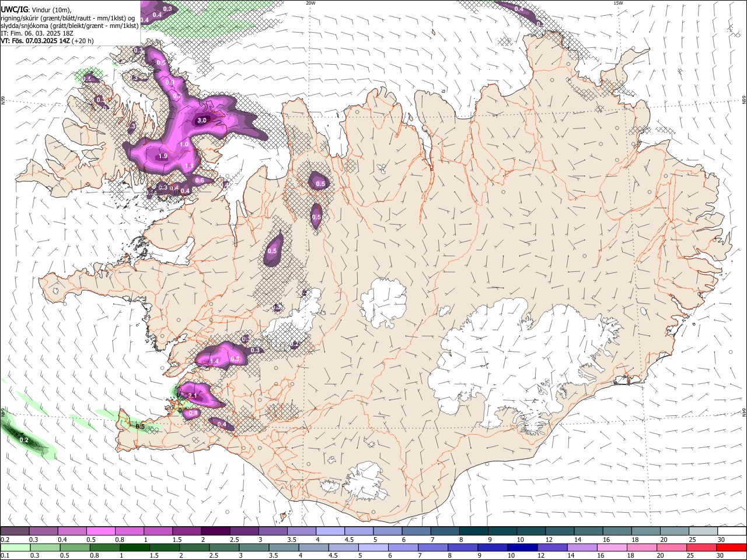Click the '0.1' label in the rain legend row

click(5, 555)
